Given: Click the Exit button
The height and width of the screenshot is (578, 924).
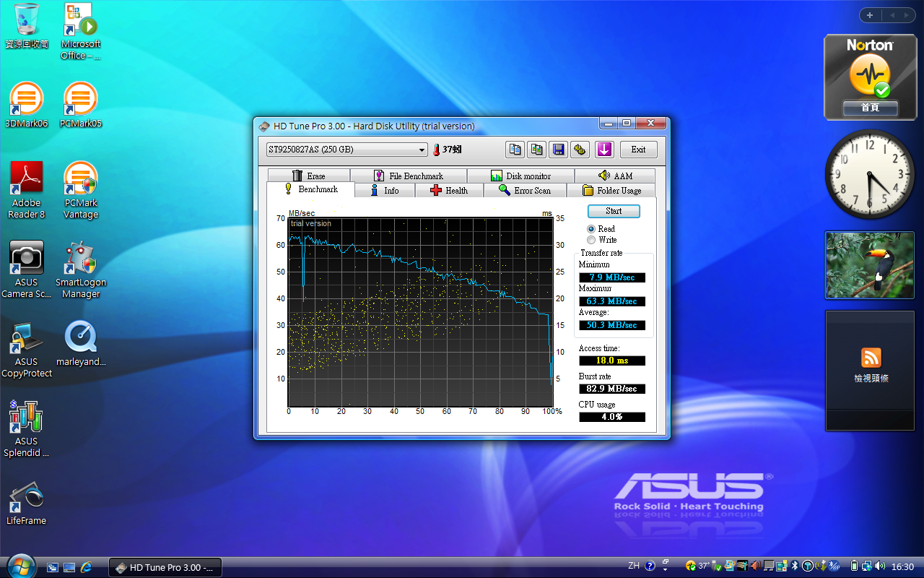Looking at the screenshot, I should pos(638,150).
